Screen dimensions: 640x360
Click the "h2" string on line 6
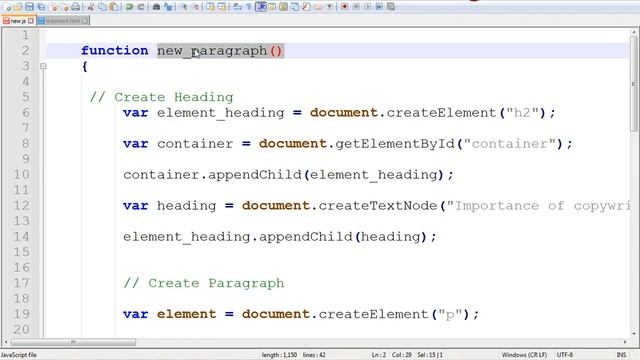523,113
